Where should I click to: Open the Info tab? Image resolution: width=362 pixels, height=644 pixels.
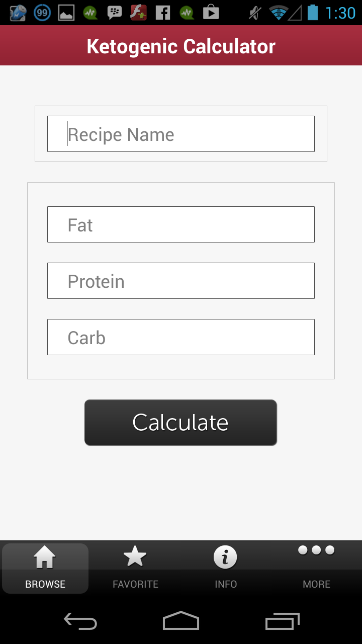tap(226, 568)
